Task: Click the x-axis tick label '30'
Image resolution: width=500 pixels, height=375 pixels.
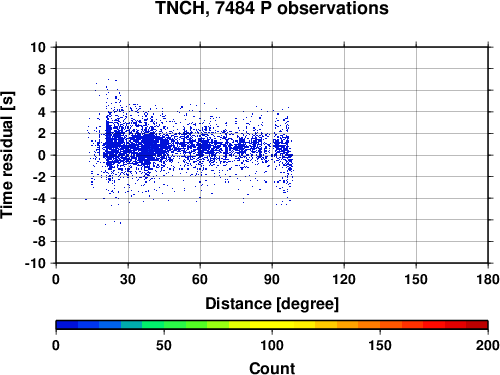Action: 128,279
